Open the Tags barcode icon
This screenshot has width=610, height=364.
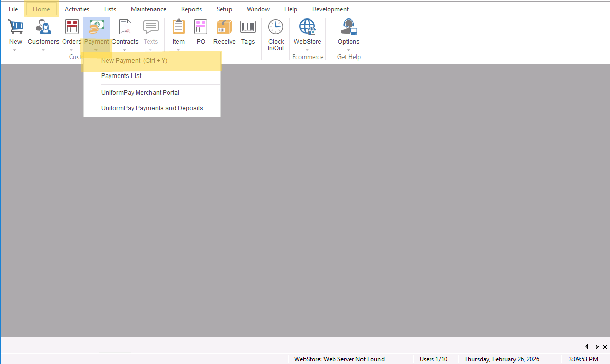[248, 27]
